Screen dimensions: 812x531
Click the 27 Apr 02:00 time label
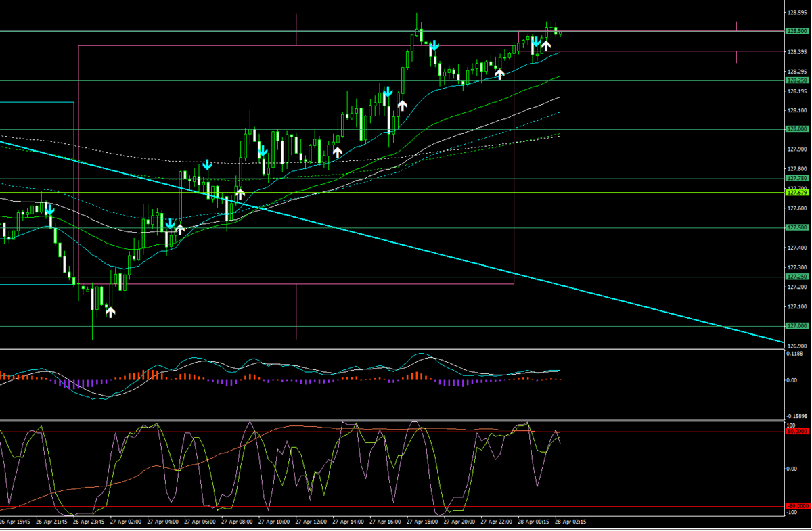coord(127,522)
